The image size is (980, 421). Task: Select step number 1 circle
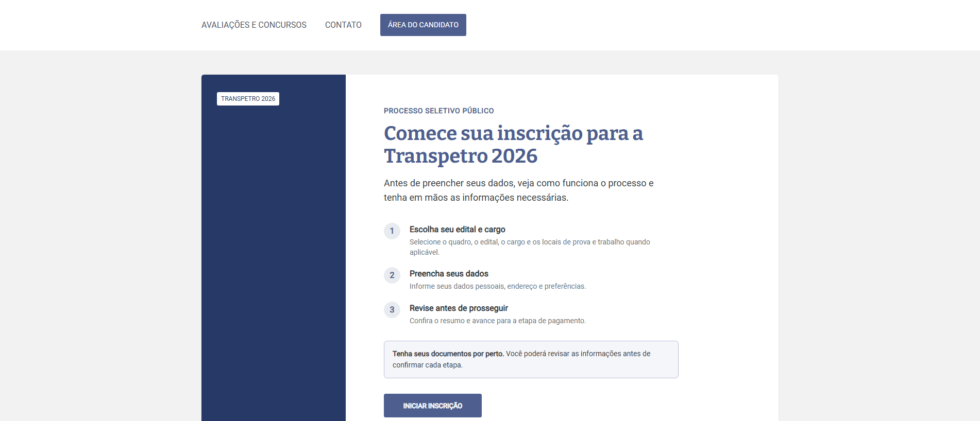point(392,231)
